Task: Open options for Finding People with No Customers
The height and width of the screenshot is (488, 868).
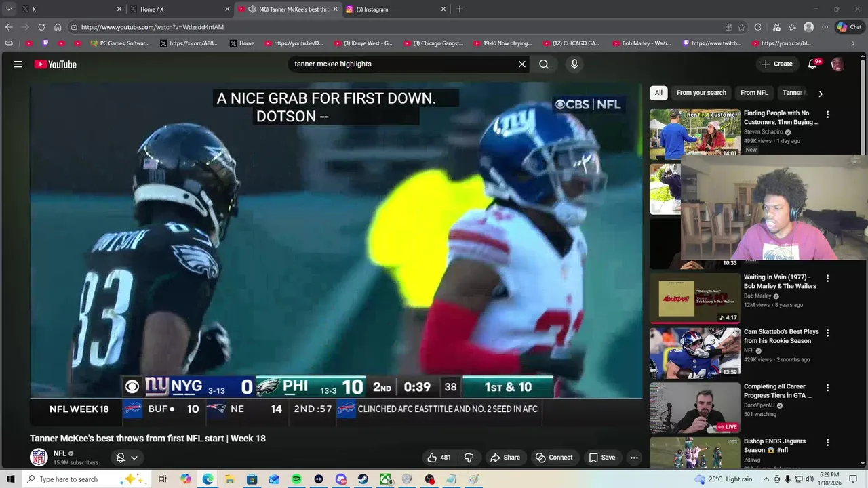Action: click(x=827, y=115)
